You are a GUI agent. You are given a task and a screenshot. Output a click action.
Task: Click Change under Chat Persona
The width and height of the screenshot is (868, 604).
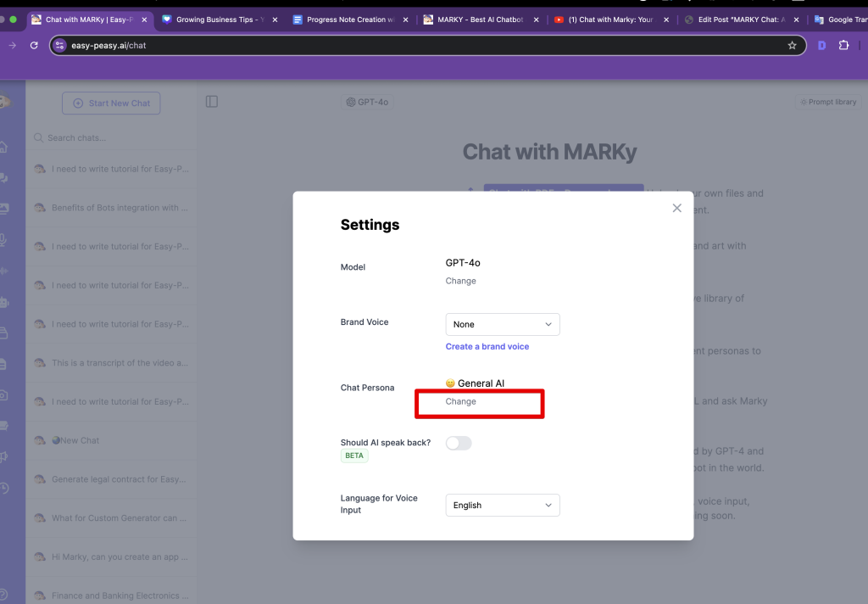[x=461, y=401]
